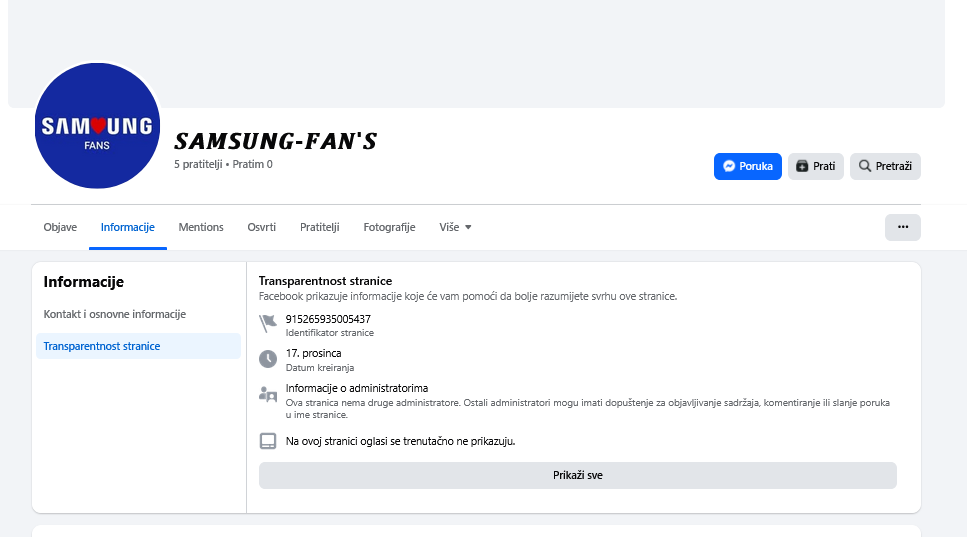The height and width of the screenshot is (537, 967).
Task: Open the Pratitelji tab
Action: tap(320, 227)
